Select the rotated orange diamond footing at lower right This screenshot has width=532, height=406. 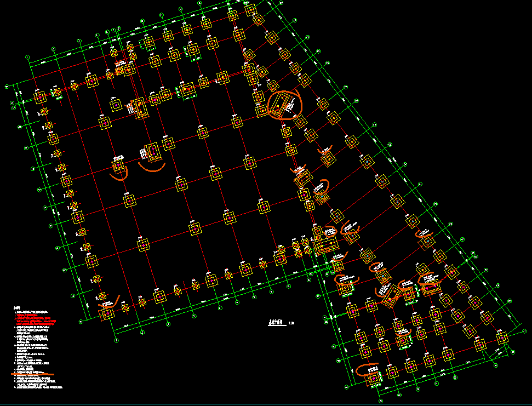coord(392,296)
